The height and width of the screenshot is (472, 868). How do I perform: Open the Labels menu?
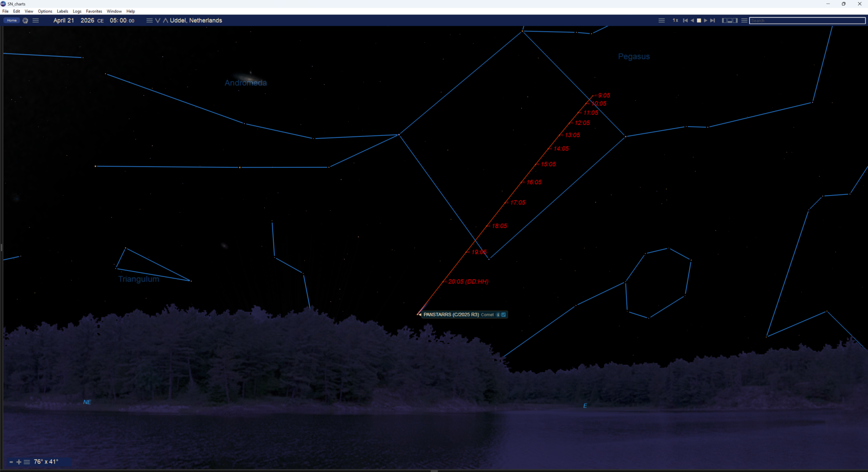[x=62, y=11]
